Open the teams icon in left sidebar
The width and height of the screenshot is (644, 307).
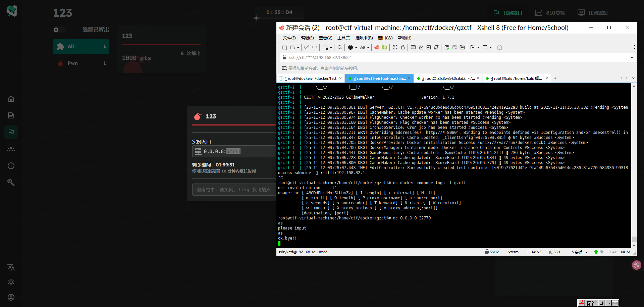pos(11,149)
